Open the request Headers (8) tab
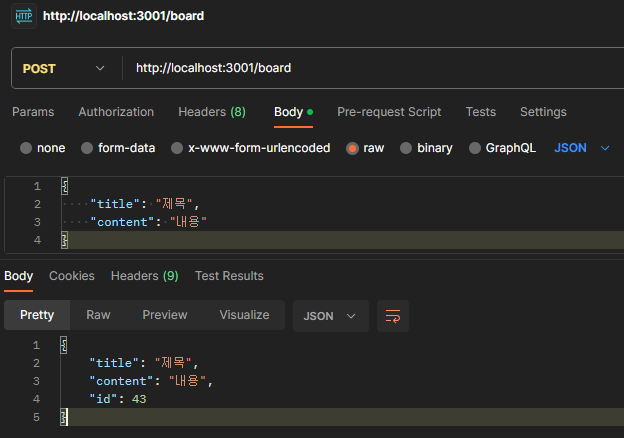Image resolution: width=624 pixels, height=438 pixels. [x=212, y=112]
